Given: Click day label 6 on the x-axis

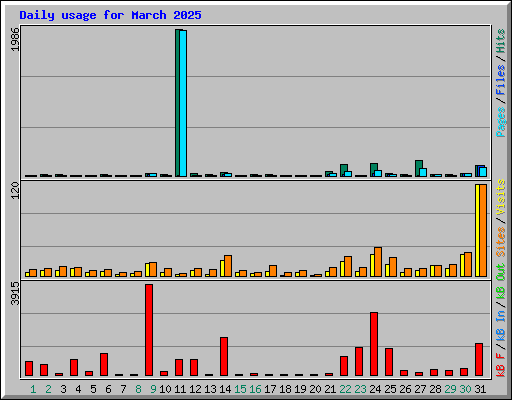Looking at the screenshot, I should tap(108, 389).
